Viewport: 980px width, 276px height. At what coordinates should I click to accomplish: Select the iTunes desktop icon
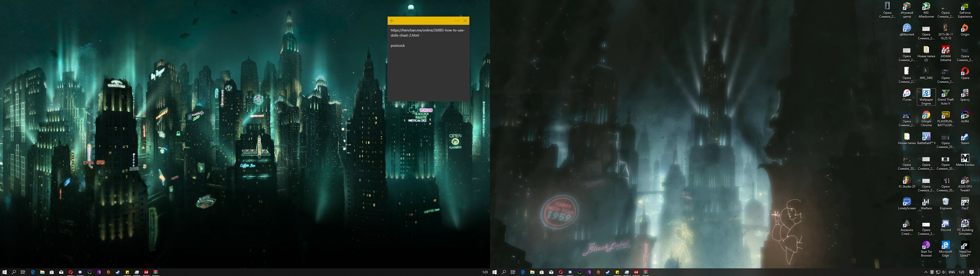point(907,95)
